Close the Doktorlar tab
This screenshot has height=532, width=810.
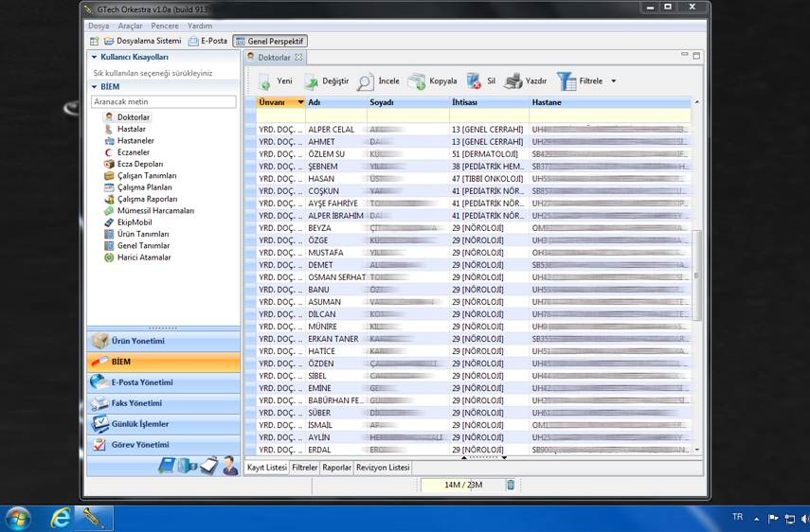[298, 58]
